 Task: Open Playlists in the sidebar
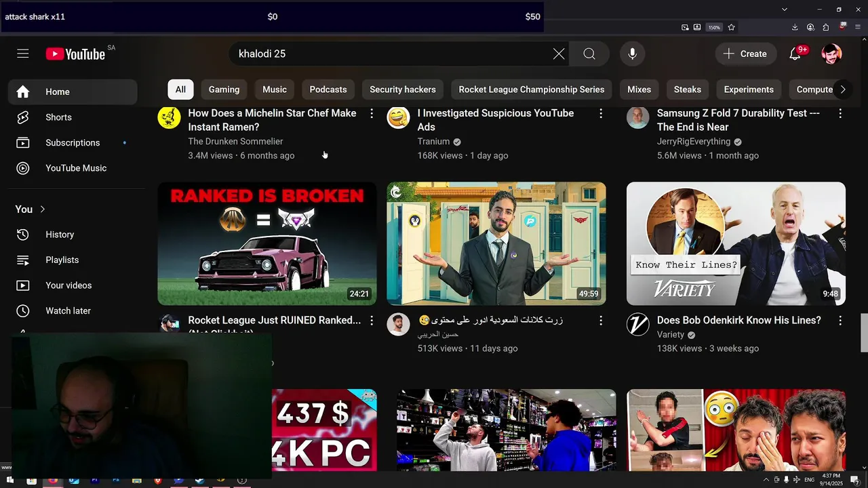73,260
